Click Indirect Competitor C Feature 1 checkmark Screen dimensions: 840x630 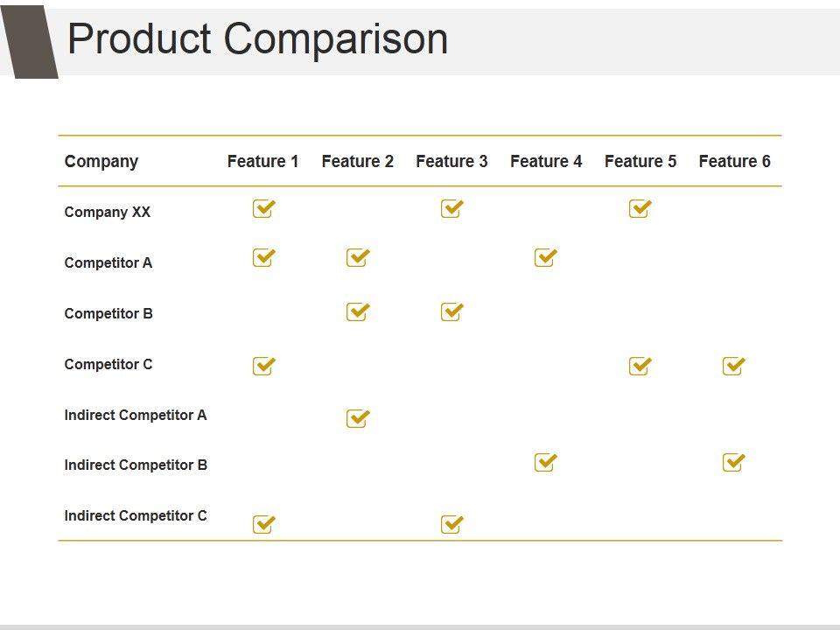coord(262,525)
